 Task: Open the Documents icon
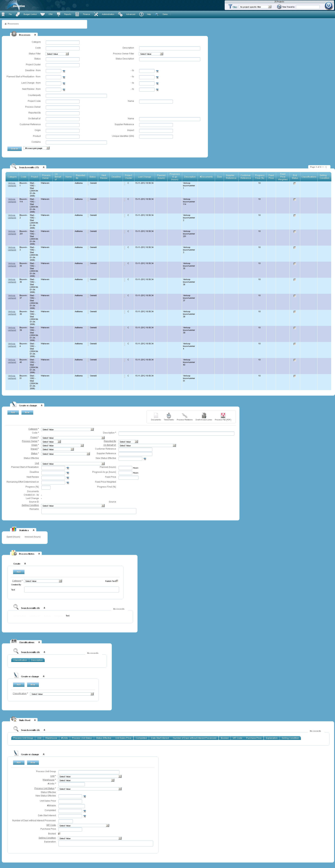pos(156,415)
